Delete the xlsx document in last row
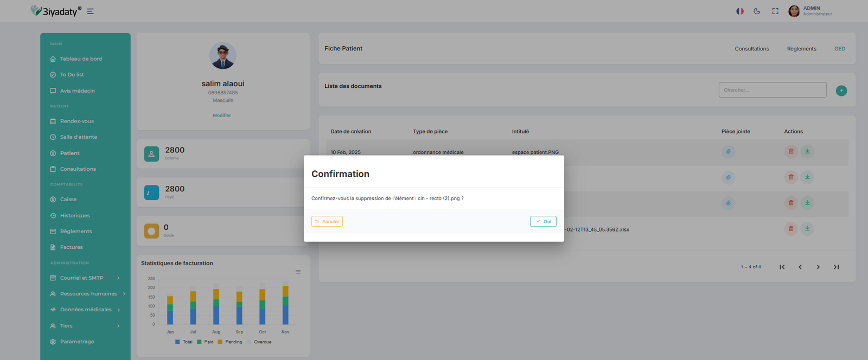This screenshot has width=868, height=360. pyautogui.click(x=790, y=229)
